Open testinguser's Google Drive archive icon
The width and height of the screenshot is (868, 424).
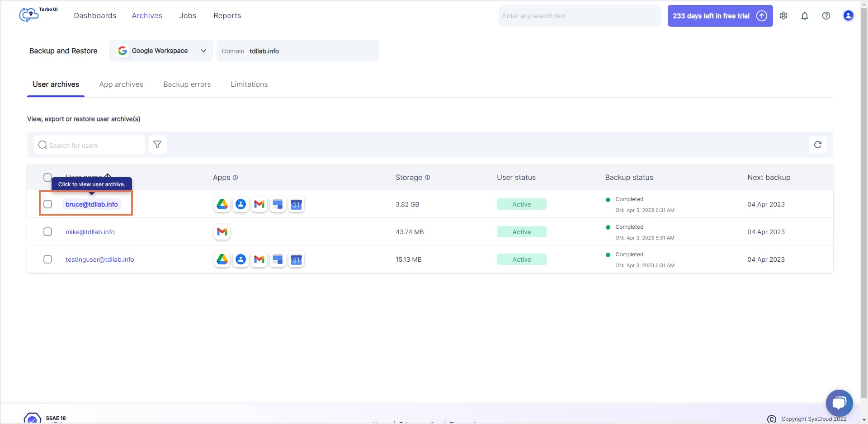(x=222, y=259)
